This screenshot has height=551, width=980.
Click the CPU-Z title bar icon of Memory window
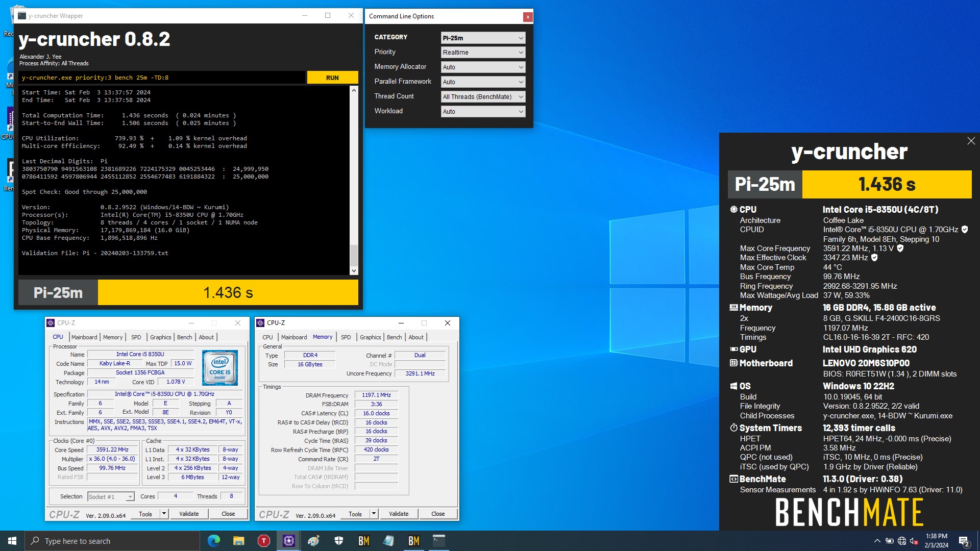point(260,323)
